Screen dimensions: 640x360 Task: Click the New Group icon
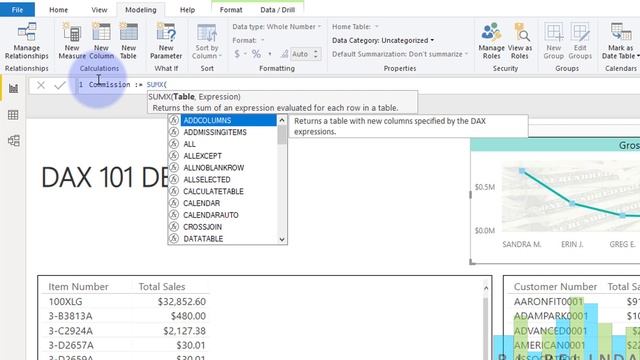554,32
